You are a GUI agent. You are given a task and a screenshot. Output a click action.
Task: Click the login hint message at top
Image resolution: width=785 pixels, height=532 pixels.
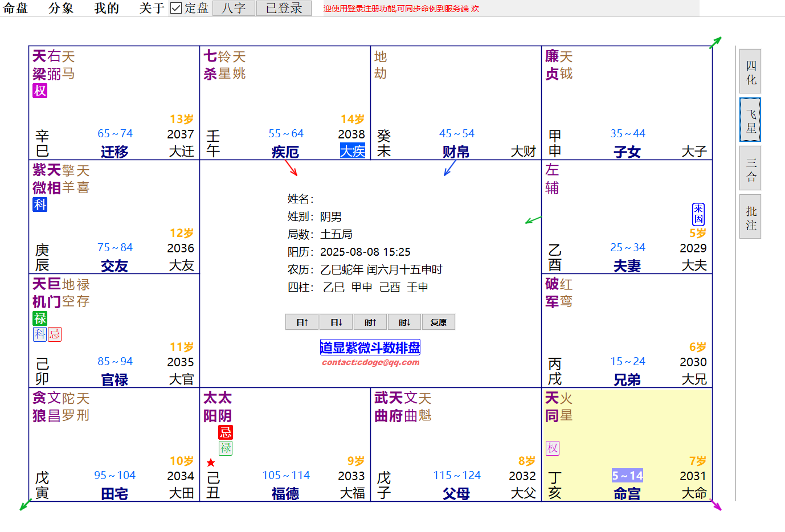click(401, 9)
